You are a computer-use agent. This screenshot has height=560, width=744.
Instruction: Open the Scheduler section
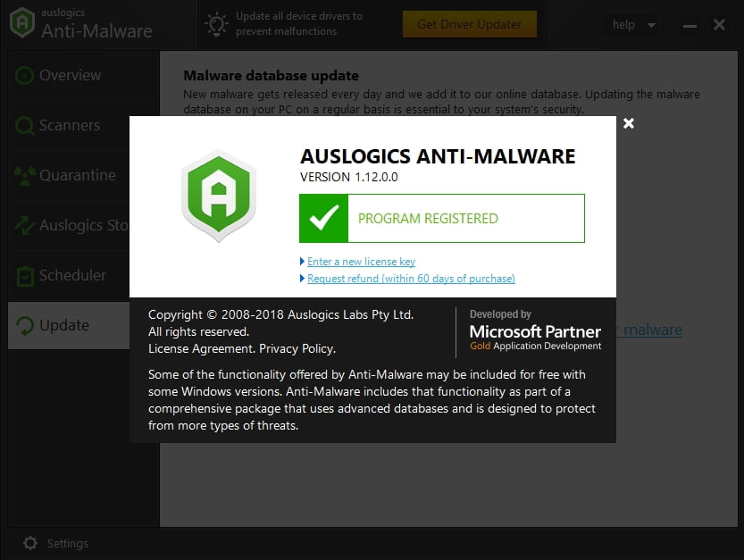tap(70, 275)
